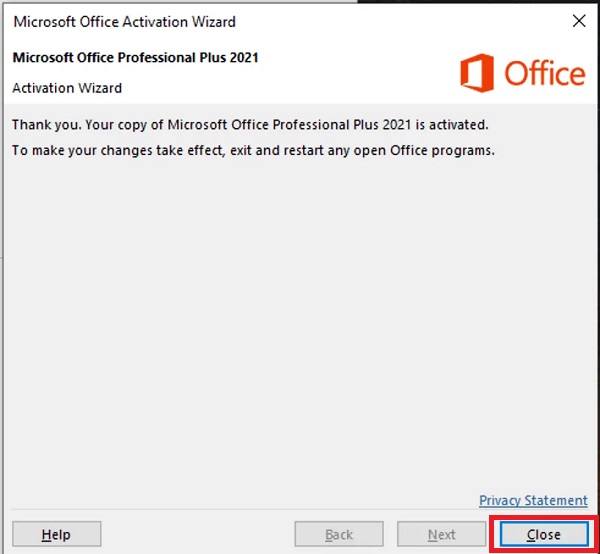The height and width of the screenshot is (554, 600).
Task: Close the wizard with the title bar X
Action: point(578,21)
